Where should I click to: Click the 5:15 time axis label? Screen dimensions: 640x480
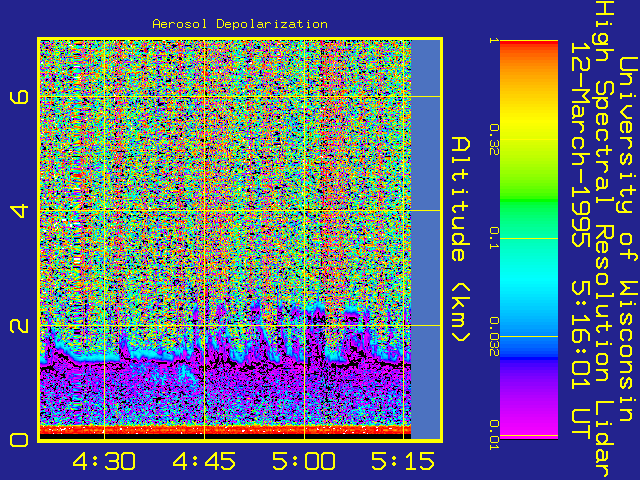403,461
